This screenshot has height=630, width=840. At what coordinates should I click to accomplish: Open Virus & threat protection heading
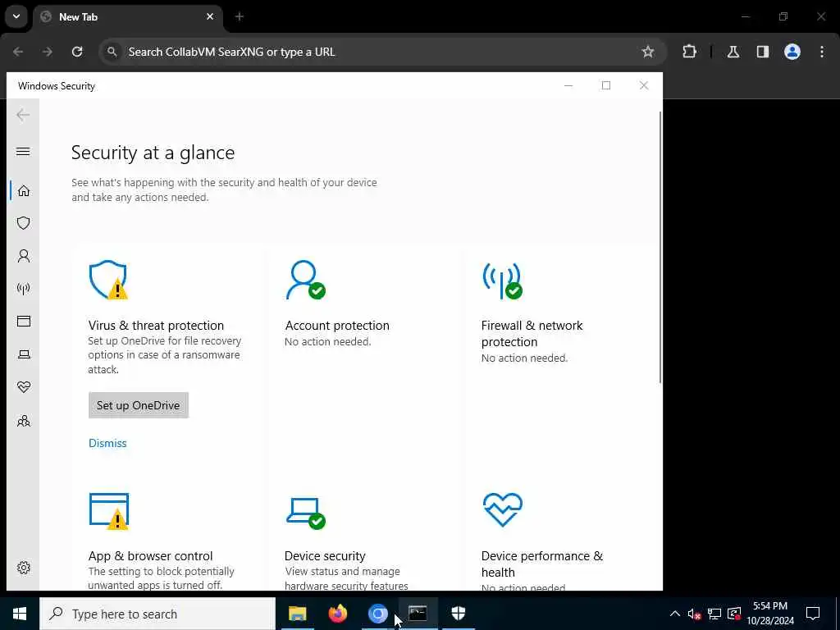click(x=156, y=325)
